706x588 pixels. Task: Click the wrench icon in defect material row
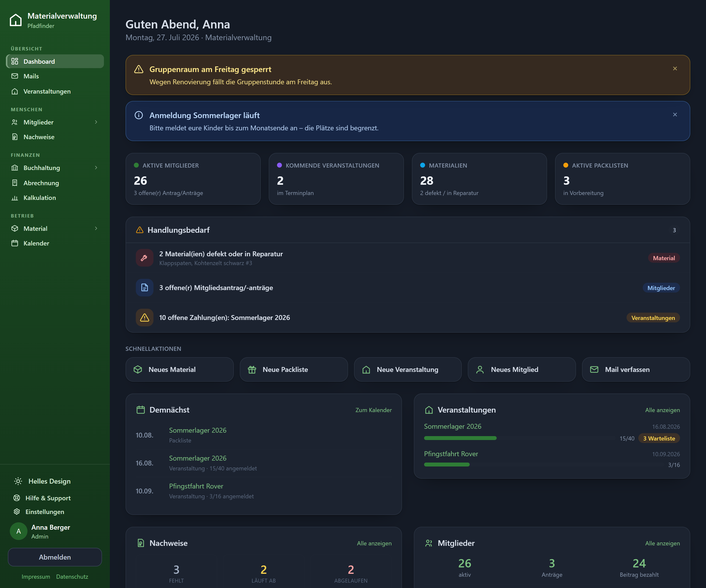pos(145,258)
